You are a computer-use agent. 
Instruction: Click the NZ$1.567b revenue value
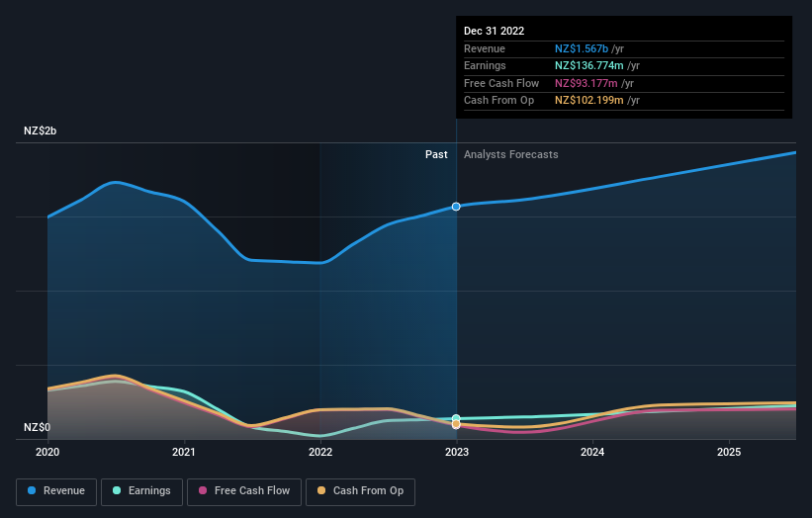(582, 48)
